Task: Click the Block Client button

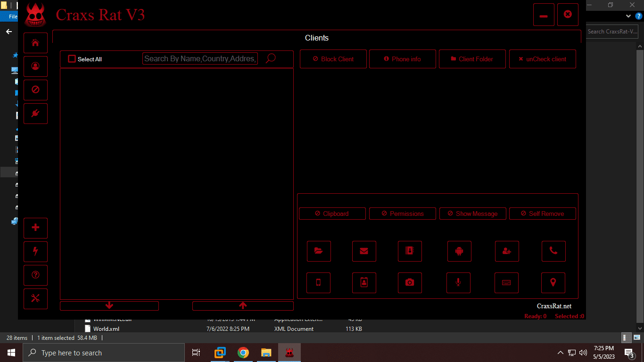Action: click(333, 59)
